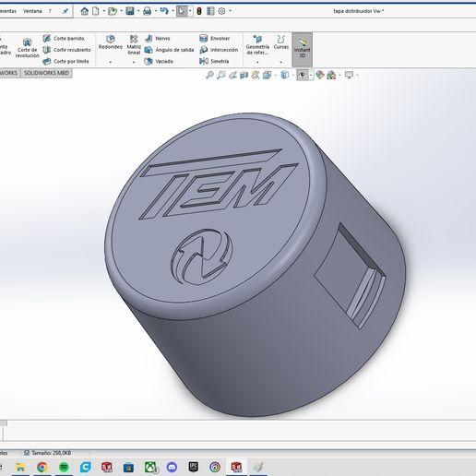Click Zoom to Fit magnifier in view toolbar
The width and height of the screenshot is (476, 476).
pos(209,75)
